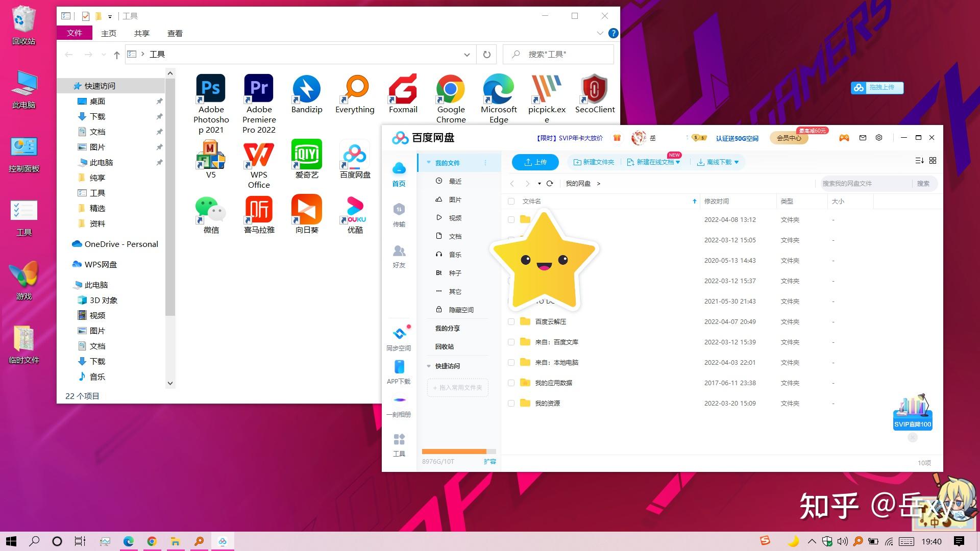Click 会员中心 button

(789, 138)
